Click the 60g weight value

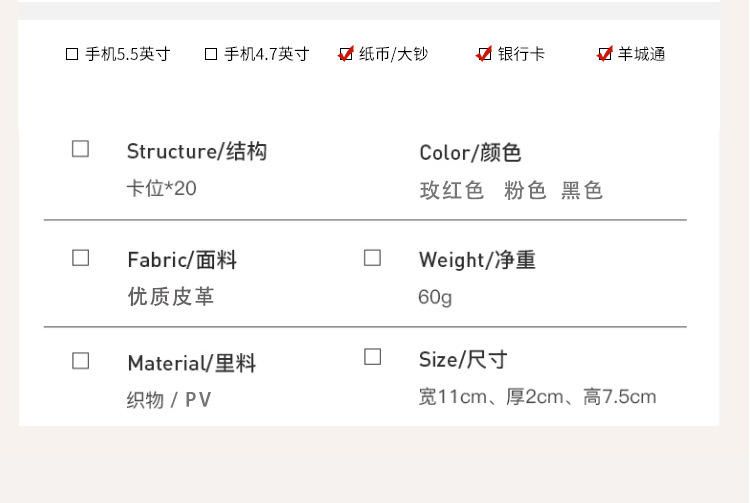tap(435, 297)
